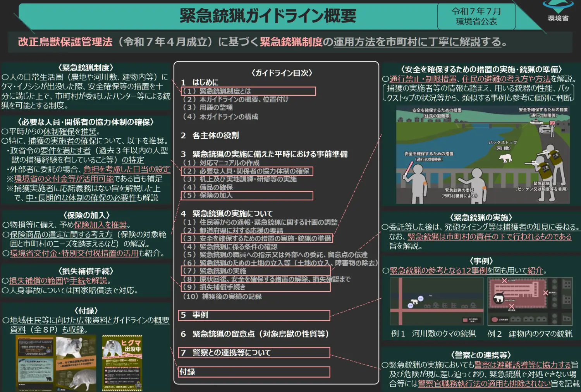Click the bear icon in the 例2 building diagram
Image resolution: width=581 pixels, height=392 pixels.
coord(498,298)
